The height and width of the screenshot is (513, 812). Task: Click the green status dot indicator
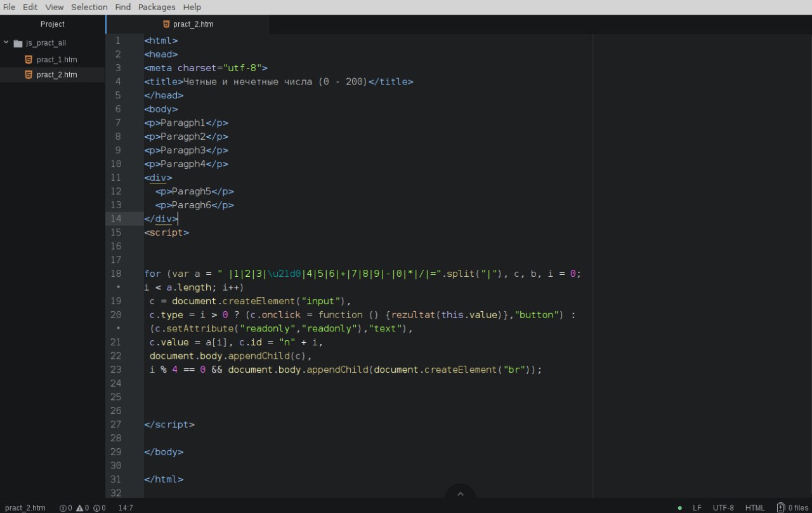680,508
